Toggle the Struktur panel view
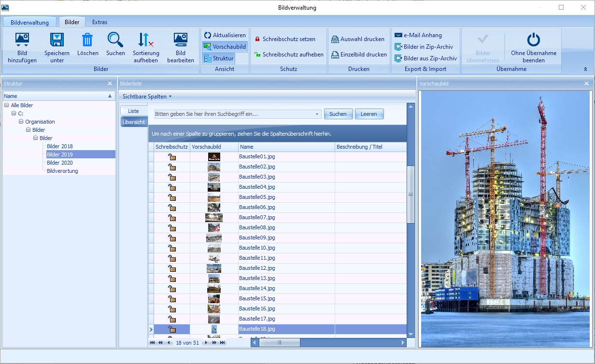 click(218, 58)
